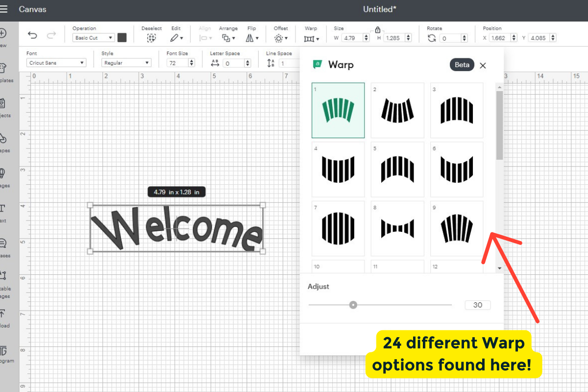This screenshot has height=392, width=588.
Task: Click the operation color swatch
Action: point(122,38)
